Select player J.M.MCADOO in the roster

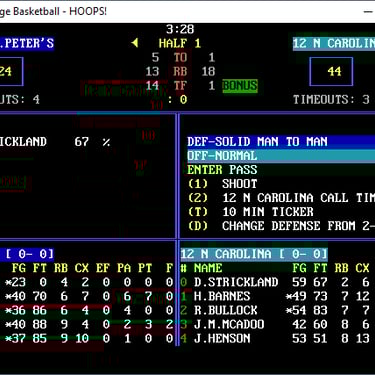229,324
